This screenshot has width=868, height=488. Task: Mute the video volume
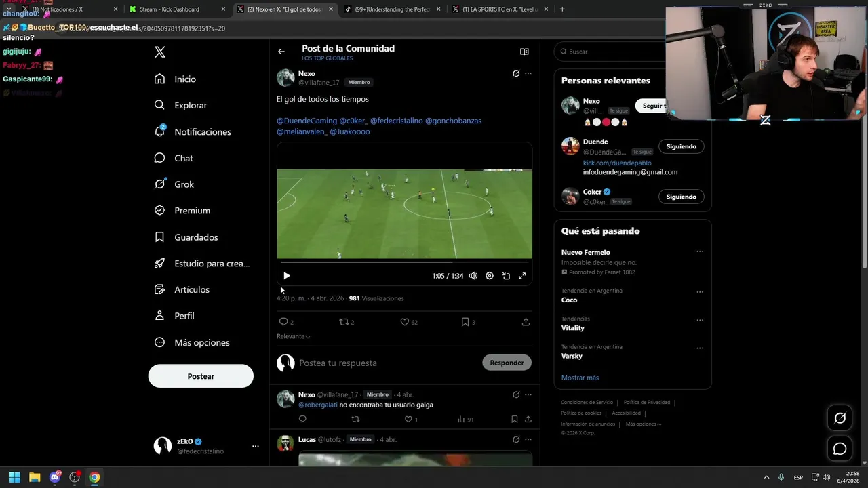click(473, 276)
